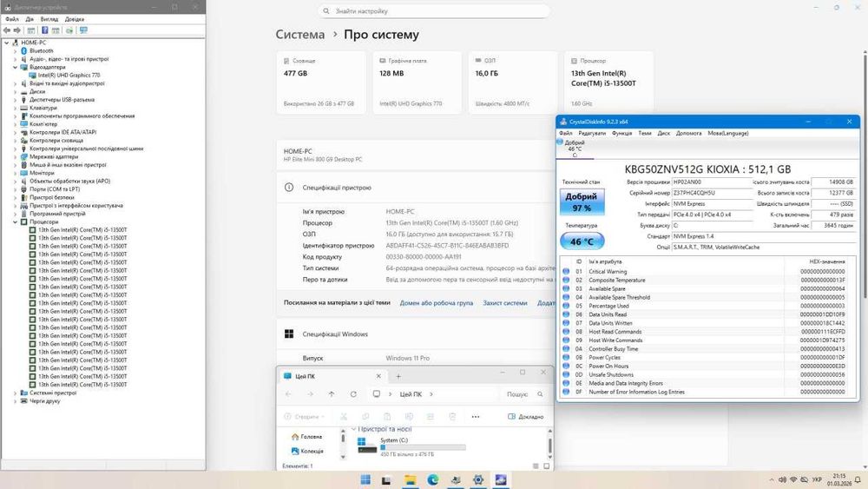The height and width of the screenshot is (489, 868).
Task: Open the Сховище 477 GB card in Settings
Action: point(321,83)
